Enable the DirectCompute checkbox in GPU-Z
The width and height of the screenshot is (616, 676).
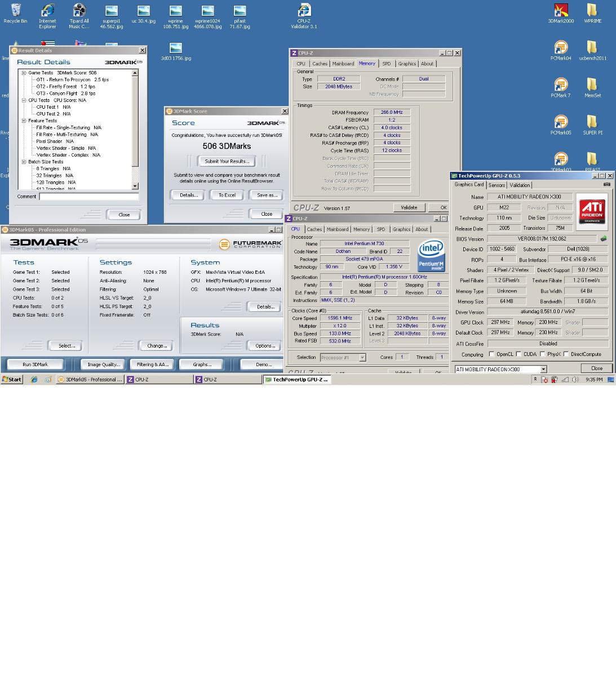[566, 354]
